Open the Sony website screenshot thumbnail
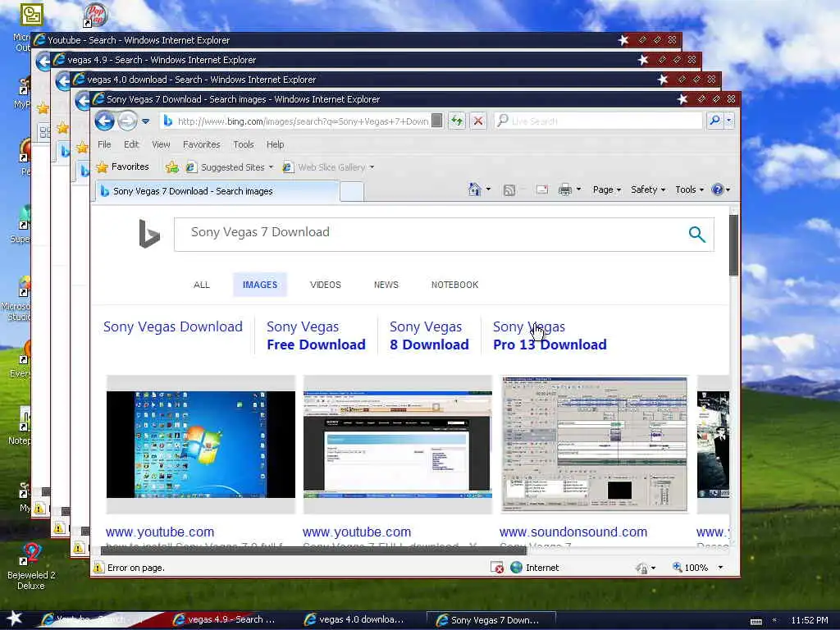The height and width of the screenshot is (630, 840). [x=398, y=444]
